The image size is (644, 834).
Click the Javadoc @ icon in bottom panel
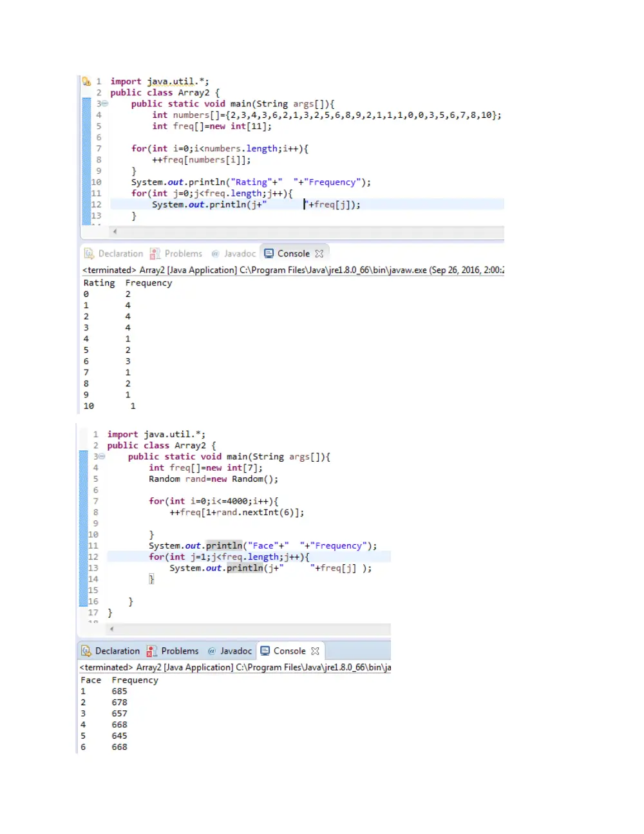tap(212, 651)
